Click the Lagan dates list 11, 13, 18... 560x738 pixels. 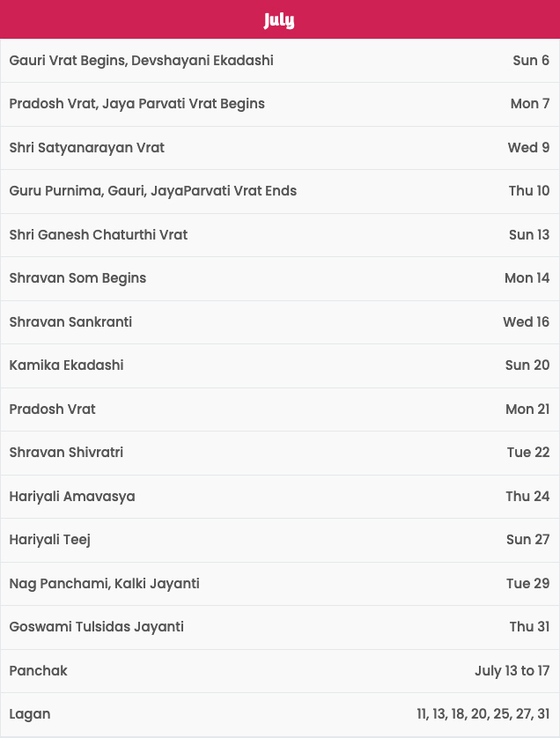(x=483, y=714)
